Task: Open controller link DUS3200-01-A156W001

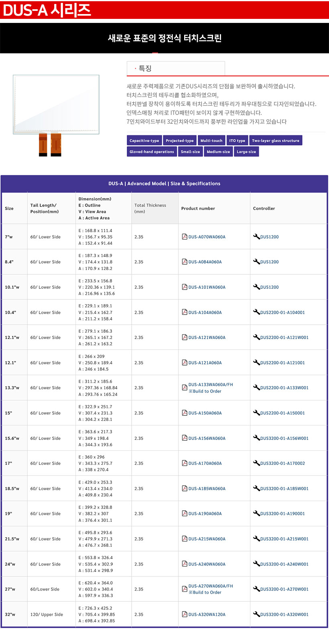Action: click(x=284, y=438)
